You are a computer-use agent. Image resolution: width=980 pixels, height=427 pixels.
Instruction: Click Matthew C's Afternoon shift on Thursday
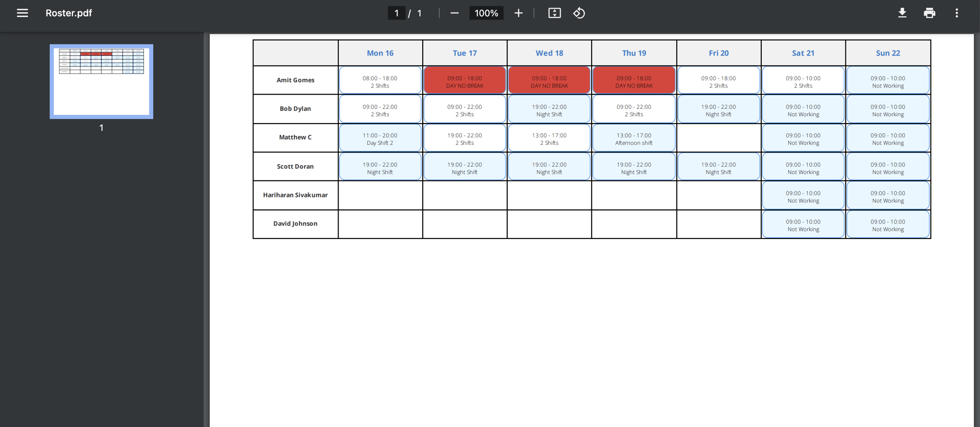[x=634, y=138]
